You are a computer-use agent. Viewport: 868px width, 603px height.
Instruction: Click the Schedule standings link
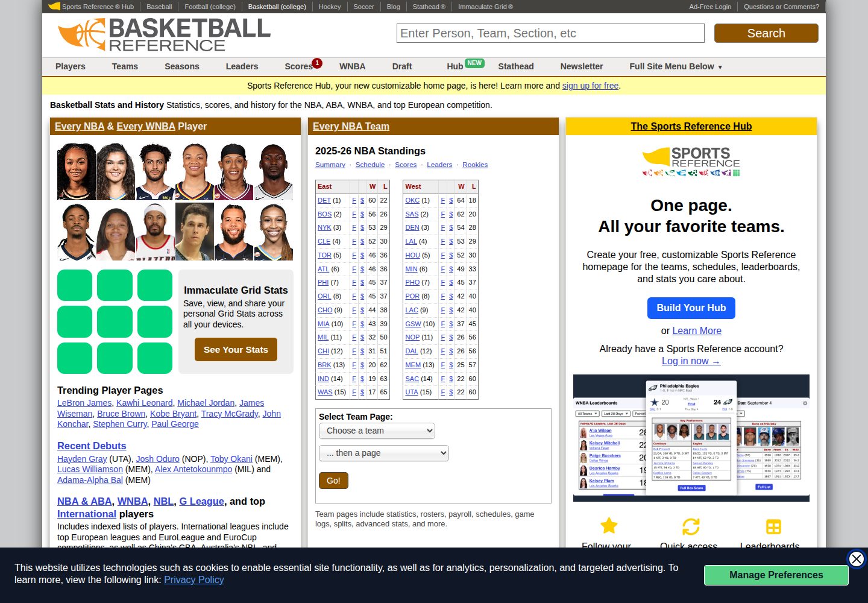(x=370, y=165)
